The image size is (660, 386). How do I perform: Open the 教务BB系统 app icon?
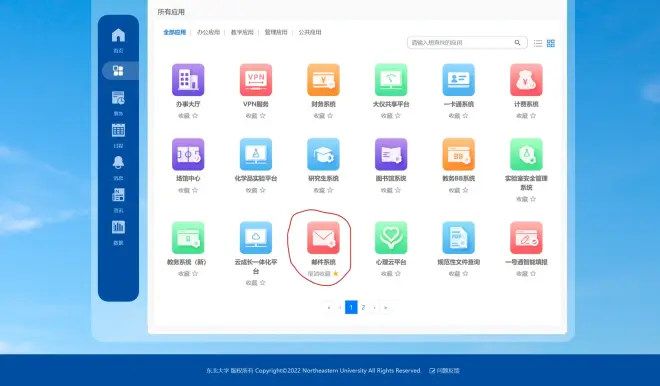click(458, 154)
